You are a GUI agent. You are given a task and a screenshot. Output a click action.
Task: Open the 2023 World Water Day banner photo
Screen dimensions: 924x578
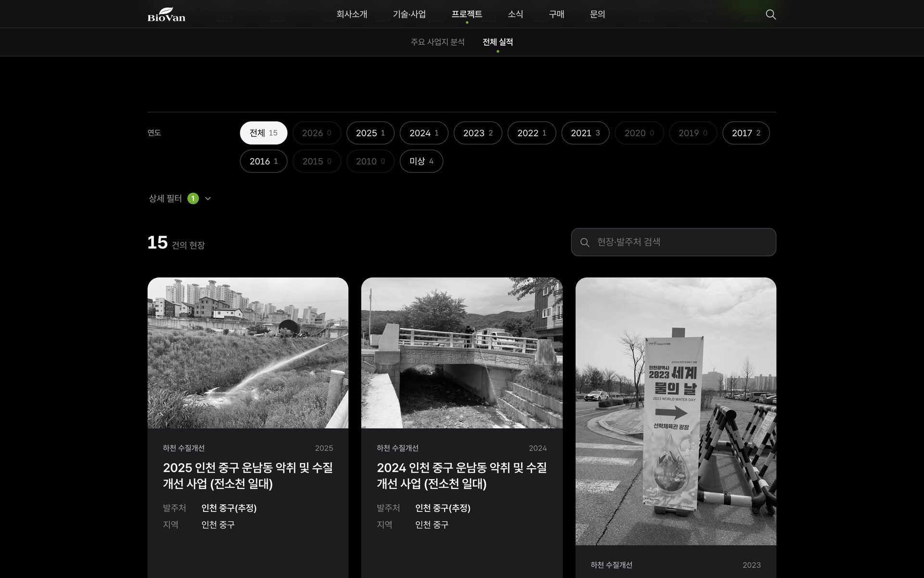676,411
